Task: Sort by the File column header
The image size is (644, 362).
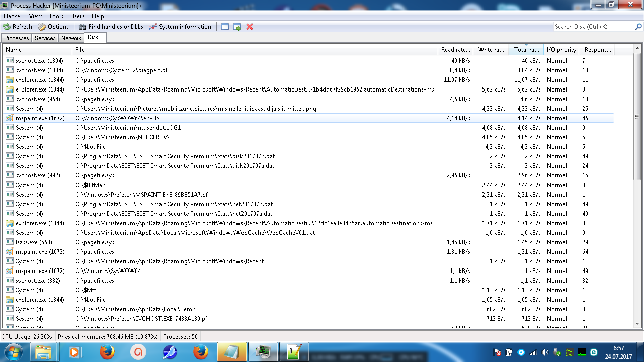Action: (x=255, y=50)
